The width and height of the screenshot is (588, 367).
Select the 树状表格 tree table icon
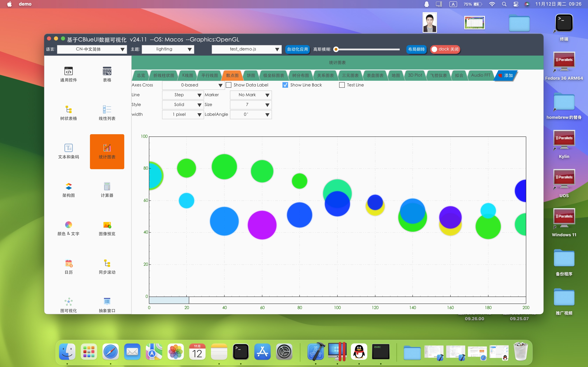pyautogui.click(x=69, y=109)
